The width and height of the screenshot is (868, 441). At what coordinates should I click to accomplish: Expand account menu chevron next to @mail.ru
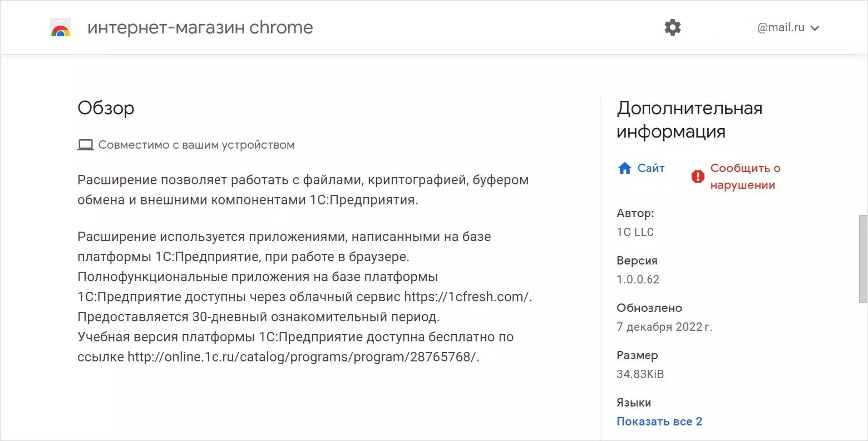(815, 28)
